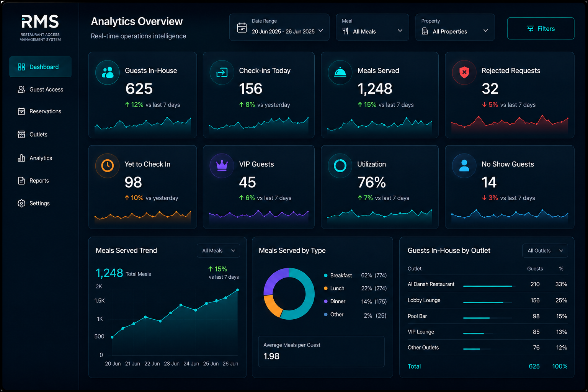Click the RMS logo in sidebar

click(x=40, y=28)
